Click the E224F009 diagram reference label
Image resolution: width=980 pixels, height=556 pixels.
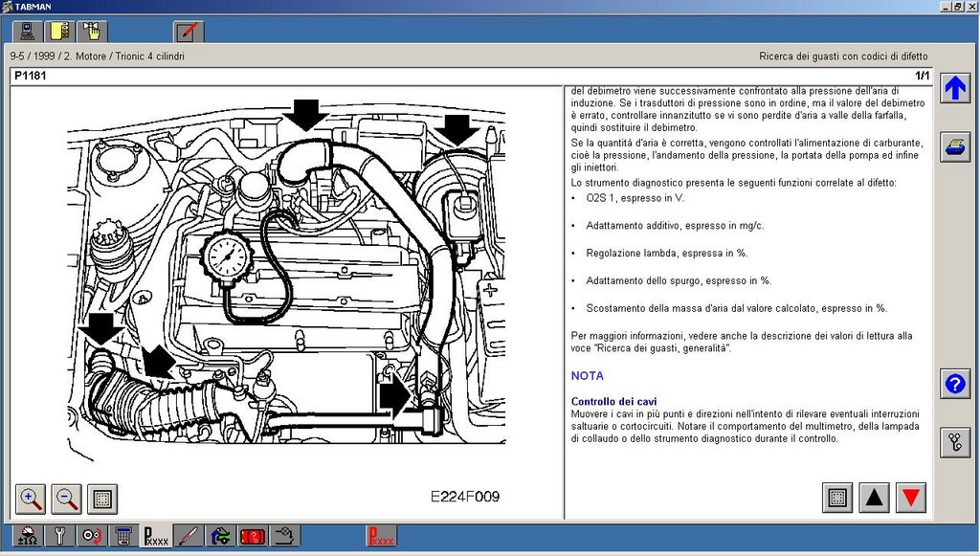pyautogui.click(x=465, y=497)
